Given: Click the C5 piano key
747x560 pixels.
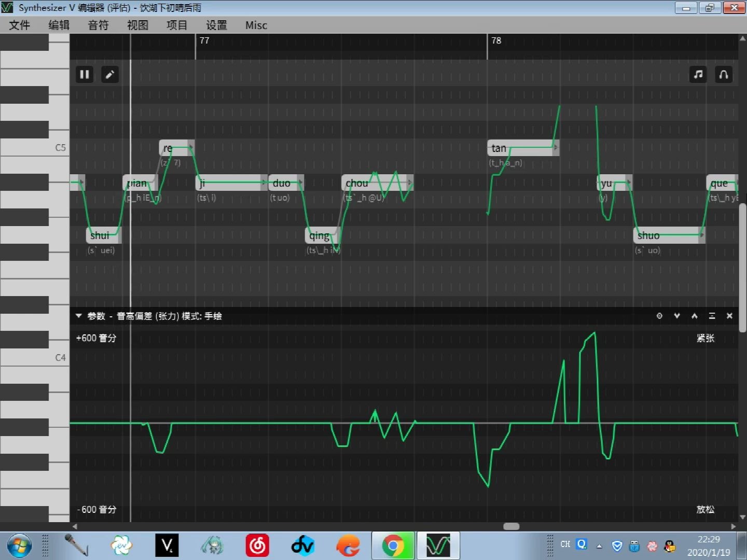Looking at the screenshot, I should (x=34, y=148).
